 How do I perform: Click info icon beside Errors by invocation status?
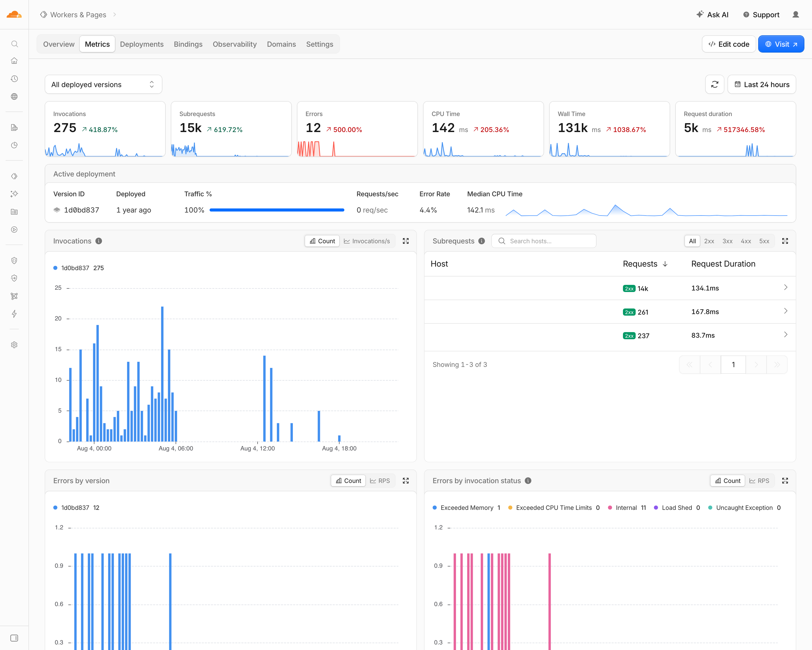528,481
